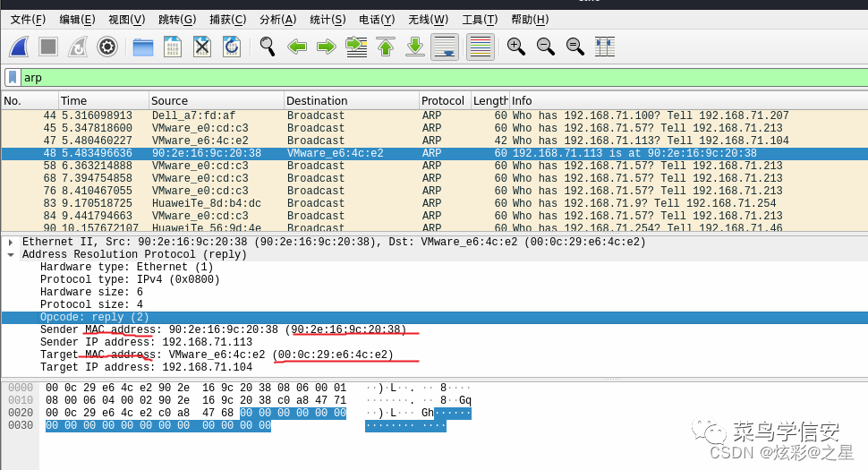868x470 pixels.
Task: Open a capture file folder icon
Action: pyautogui.click(x=143, y=47)
